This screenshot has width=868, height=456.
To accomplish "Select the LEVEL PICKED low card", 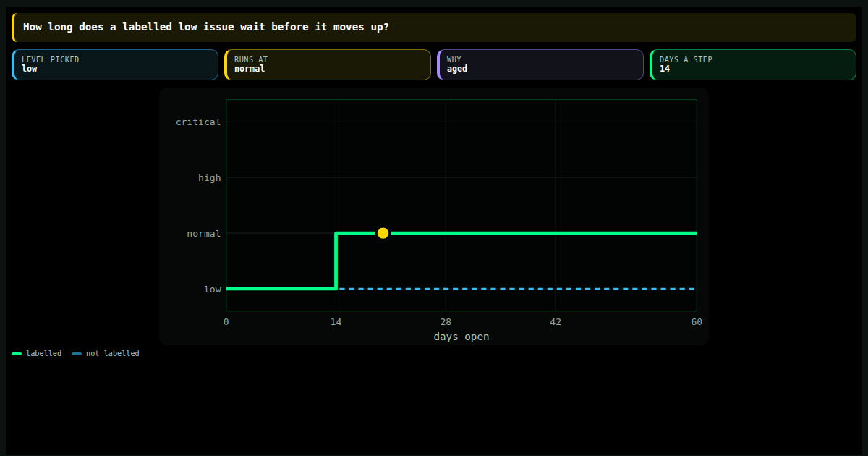I will (x=115, y=64).
